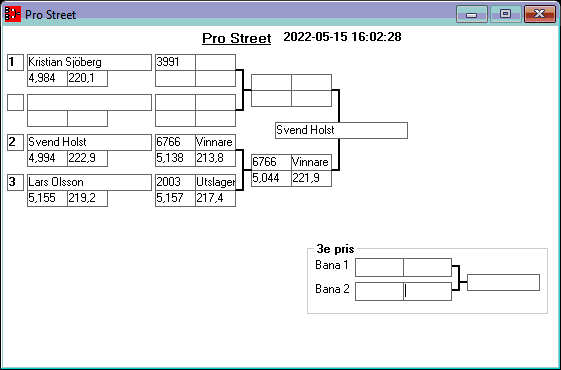Click the Svend Holst seed 2 name field
This screenshot has width=561, height=370.
pyautogui.click(x=89, y=142)
